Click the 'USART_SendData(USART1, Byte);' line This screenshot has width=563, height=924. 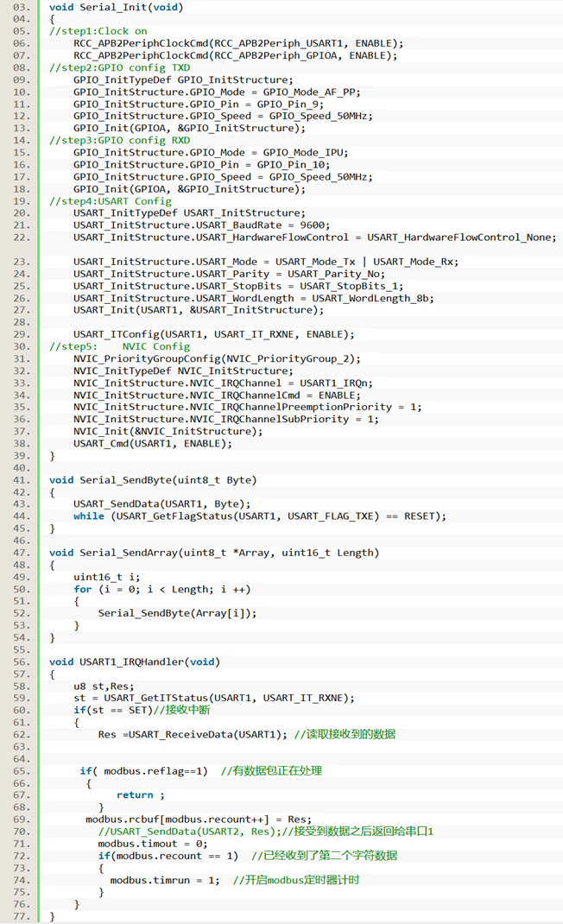[x=161, y=504]
